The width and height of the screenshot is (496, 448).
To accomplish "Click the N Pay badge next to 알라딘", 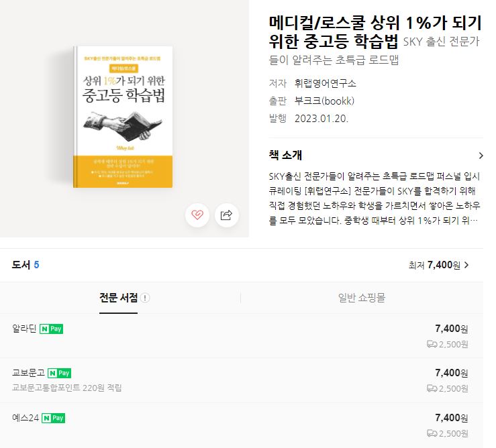I will tap(51, 329).
